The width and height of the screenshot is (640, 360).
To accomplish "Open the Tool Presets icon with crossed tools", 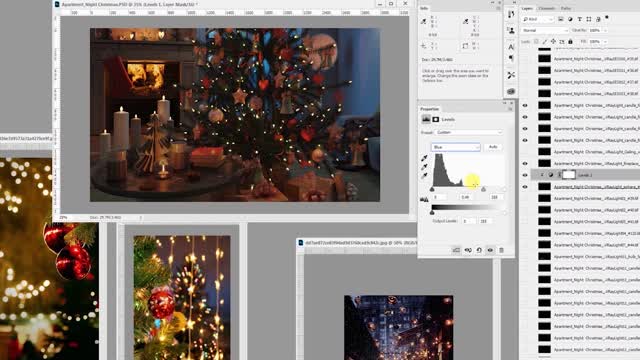I will 511,76.
